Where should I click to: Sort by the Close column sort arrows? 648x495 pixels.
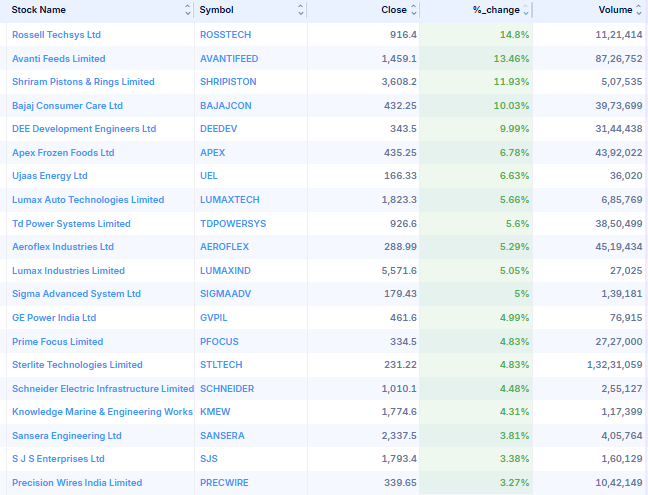[x=414, y=10]
